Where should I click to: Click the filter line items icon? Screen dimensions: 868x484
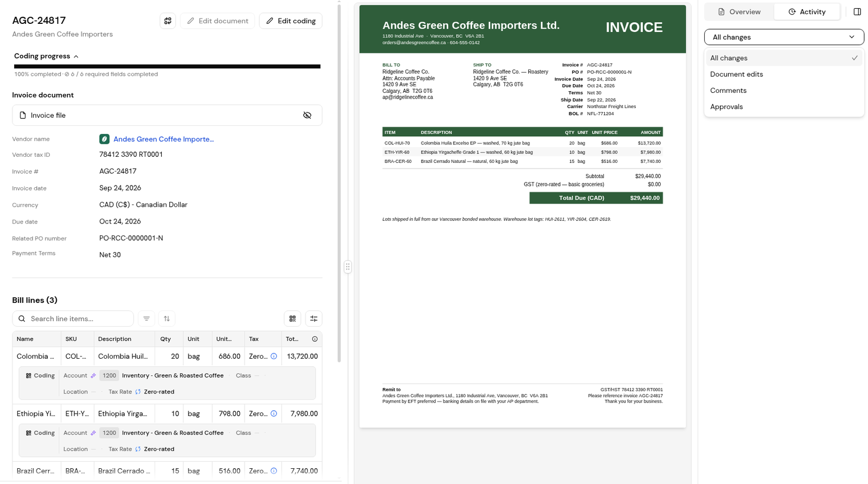146,319
